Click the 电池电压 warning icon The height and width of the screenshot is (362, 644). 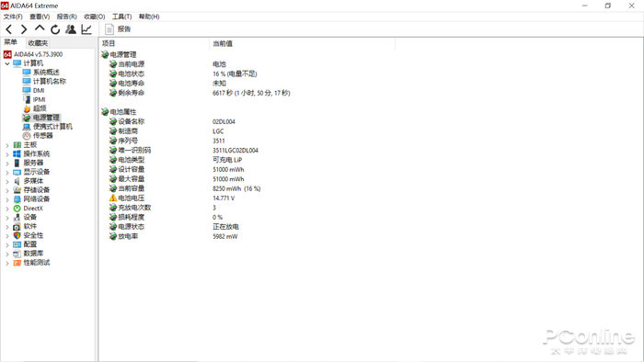click(113, 198)
